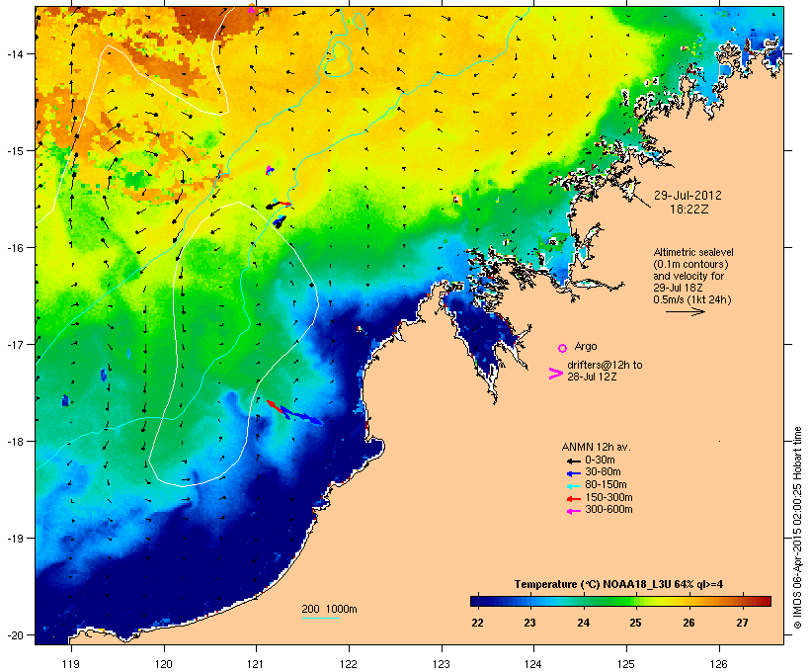The image size is (810, 672).
Task: Click the longitude axis label 119
Action: click(71, 664)
